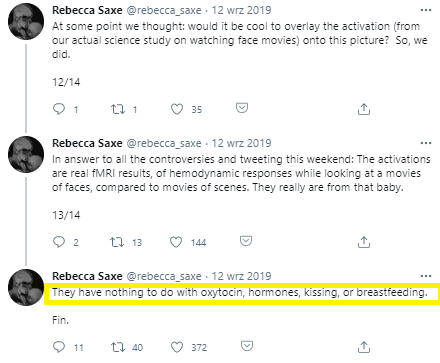Viewport: 440px width, 363px height.
Task: Share the final tweet
Action: pos(364,347)
